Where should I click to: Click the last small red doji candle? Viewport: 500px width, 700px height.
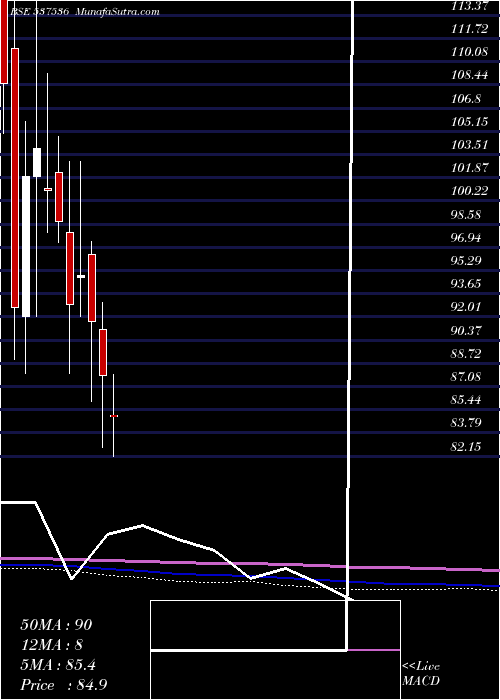click(114, 416)
